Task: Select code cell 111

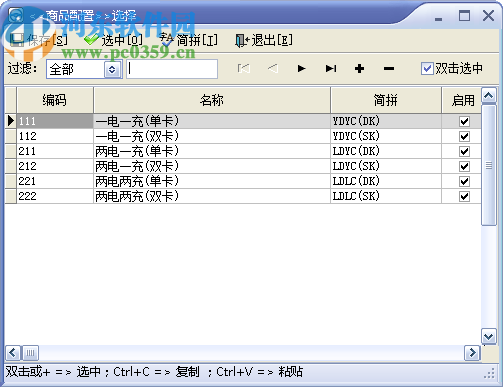Action: [55, 121]
